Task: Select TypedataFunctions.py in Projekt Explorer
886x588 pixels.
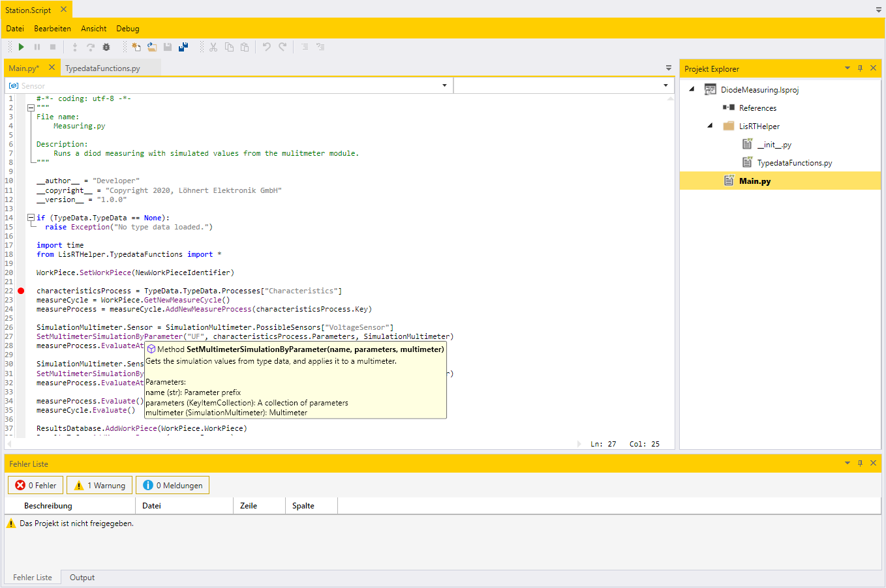Action: tap(794, 163)
